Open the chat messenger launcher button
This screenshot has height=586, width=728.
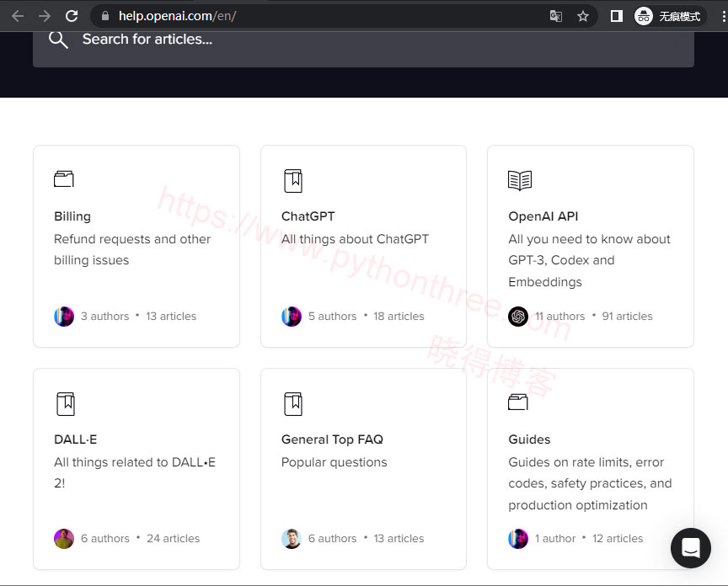pyautogui.click(x=690, y=548)
